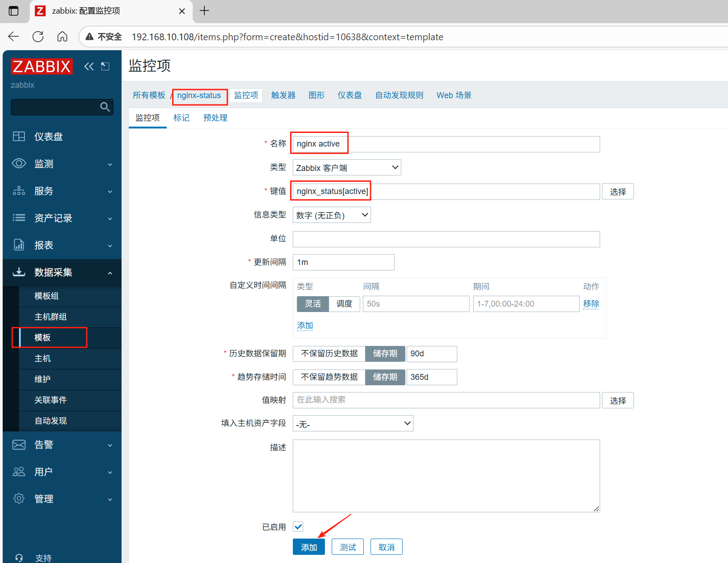Open 模板组 in the sidebar
Screen dimensions: 728x563
47,296
